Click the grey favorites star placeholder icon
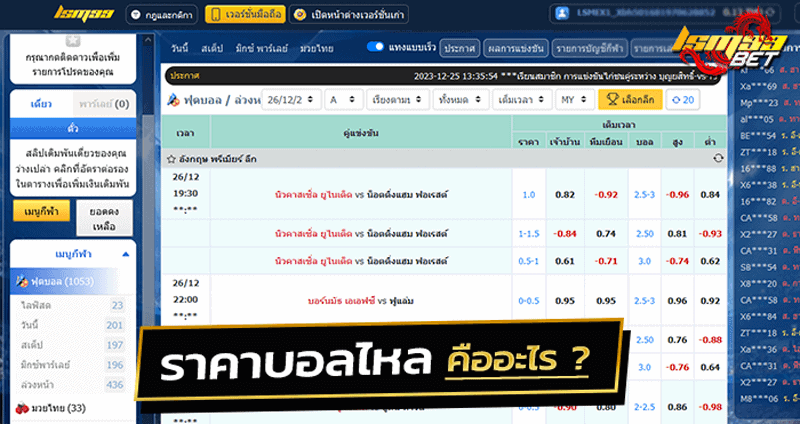 [73, 40]
